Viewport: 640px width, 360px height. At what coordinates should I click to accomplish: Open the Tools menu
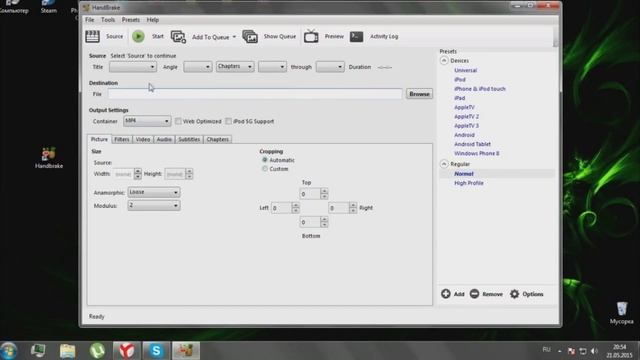(x=108, y=20)
